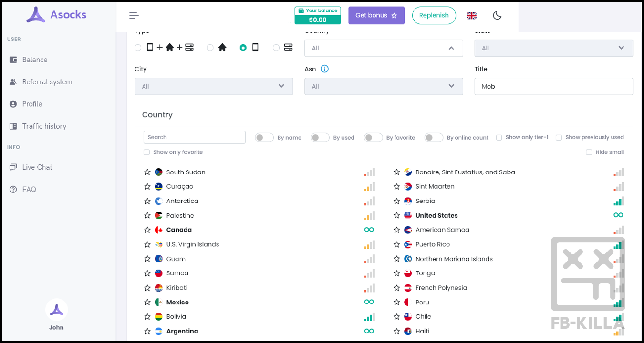Screen dimensions: 644x343
Task: Select the residential house type radio
Action: (x=210, y=48)
